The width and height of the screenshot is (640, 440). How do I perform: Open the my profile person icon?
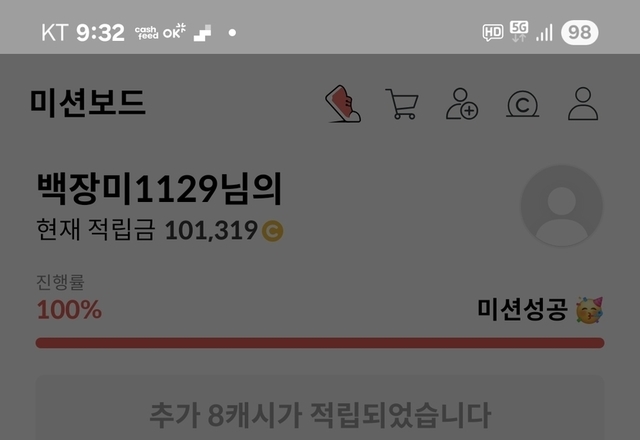tap(583, 104)
